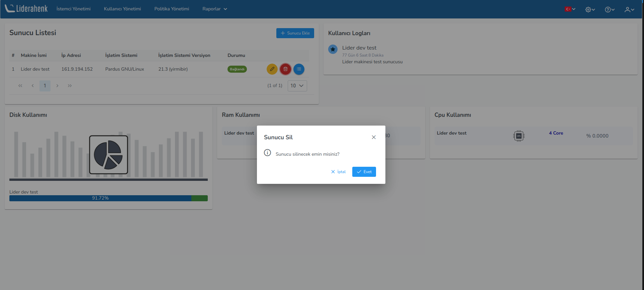The width and height of the screenshot is (644, 290).
Task: Click the 21.3 (yirmibir) version cell
Action: click(x=173, y=69)
